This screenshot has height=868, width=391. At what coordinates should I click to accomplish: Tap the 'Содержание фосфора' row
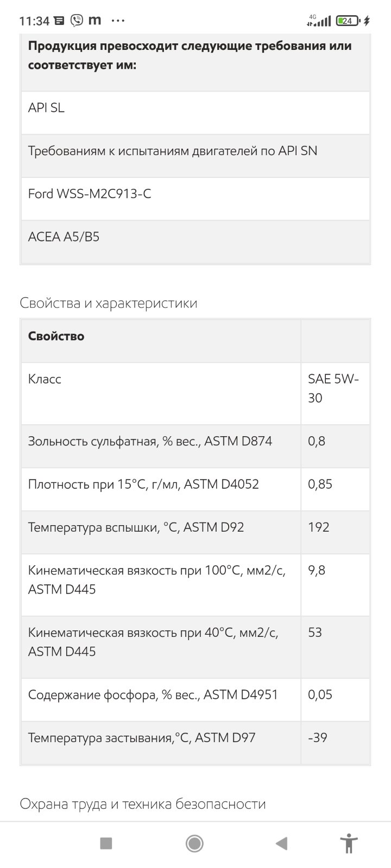[195, 699]
